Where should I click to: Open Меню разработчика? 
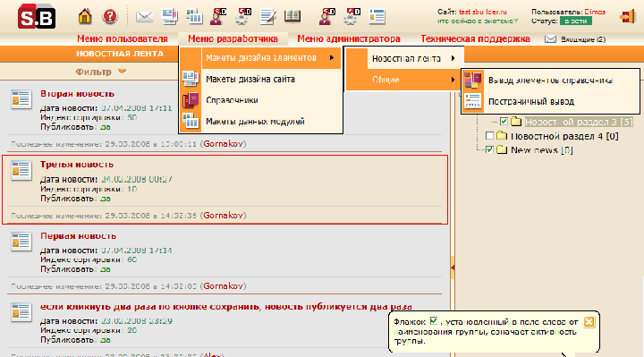pyautogui.click(x=233, y=39)
